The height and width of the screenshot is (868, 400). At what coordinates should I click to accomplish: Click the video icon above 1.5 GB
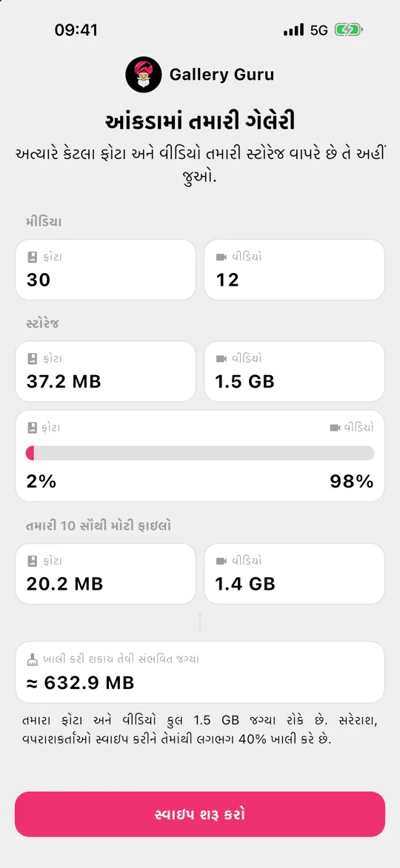[221, 360]
